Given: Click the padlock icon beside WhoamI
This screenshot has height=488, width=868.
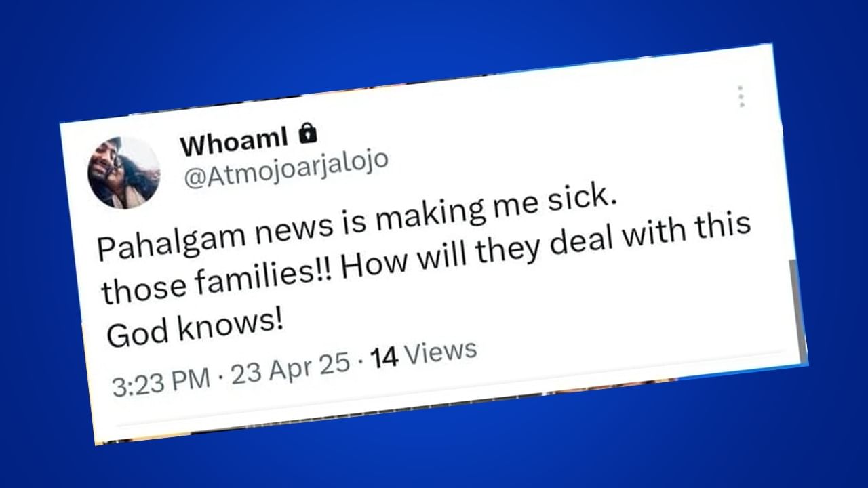Looking at the screenshot, I should (x=308, y=133).
